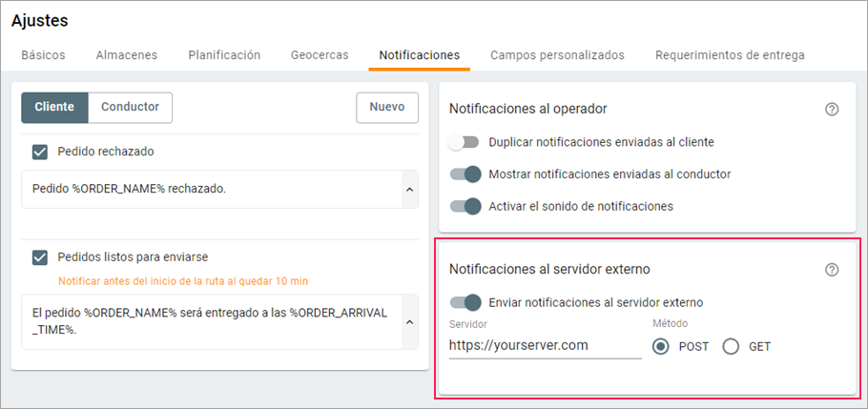Click the Nuevo button
This screenshot has height=409, width=868.
[387, 108]
